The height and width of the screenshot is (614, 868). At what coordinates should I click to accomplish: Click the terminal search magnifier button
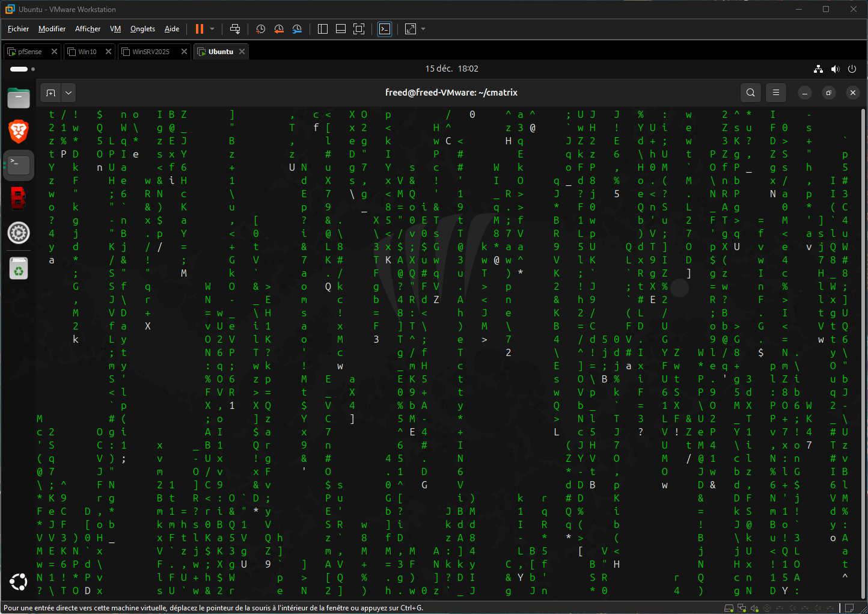(751, 93)
